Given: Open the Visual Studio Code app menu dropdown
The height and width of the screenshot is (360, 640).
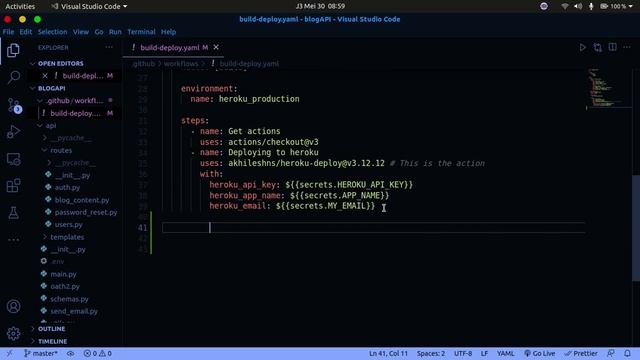Looking at the screenshot, I should (x=89, y=7).
